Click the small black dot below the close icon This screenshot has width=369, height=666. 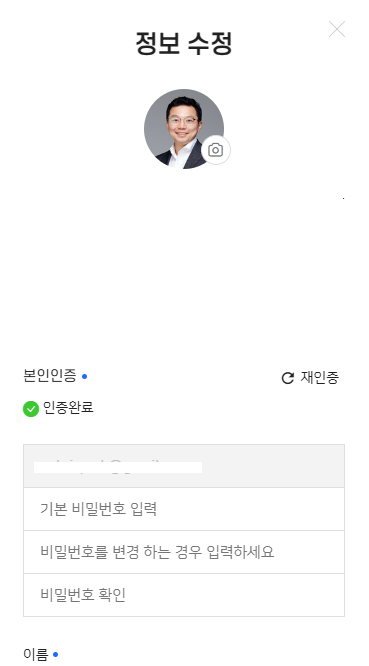click(x=344, y=198)
